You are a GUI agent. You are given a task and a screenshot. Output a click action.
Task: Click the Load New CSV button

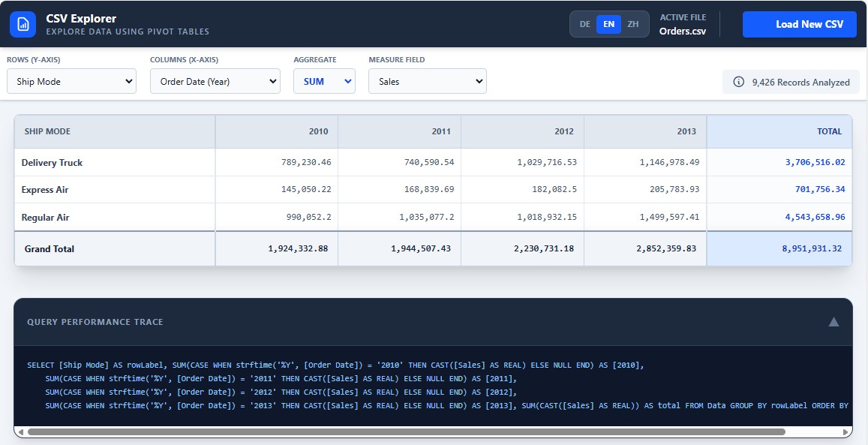point(799,24)
